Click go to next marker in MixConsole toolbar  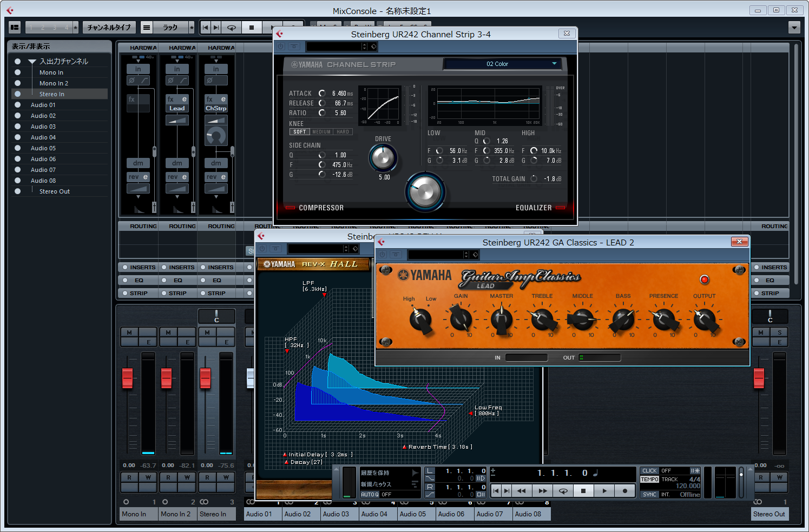coord(216,27)
